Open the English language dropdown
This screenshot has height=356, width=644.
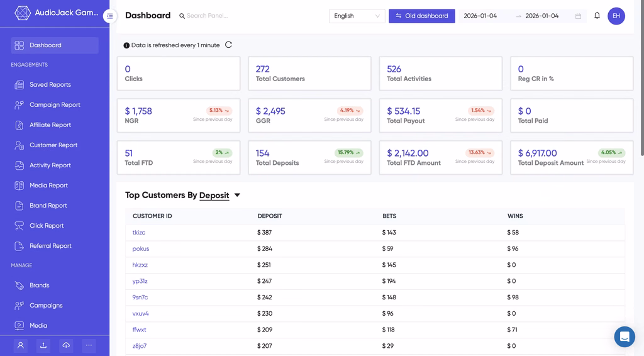coord(357,16)
